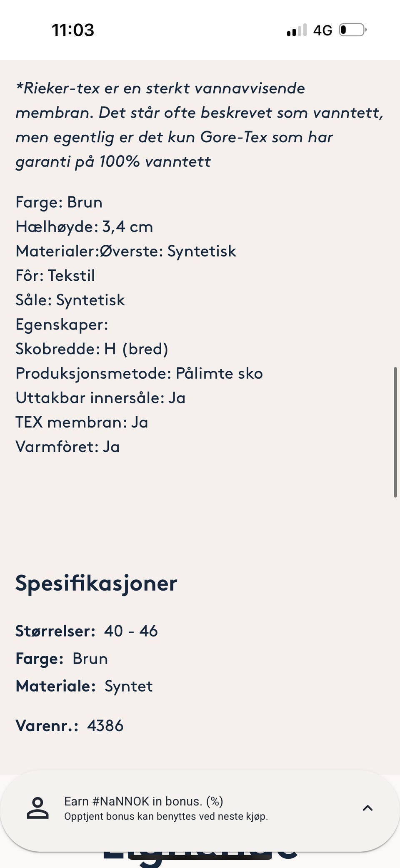Viewport: 400px width, 868px height.
Task: Tap the Størrelser 40 - 46 line
Action: 87,631
